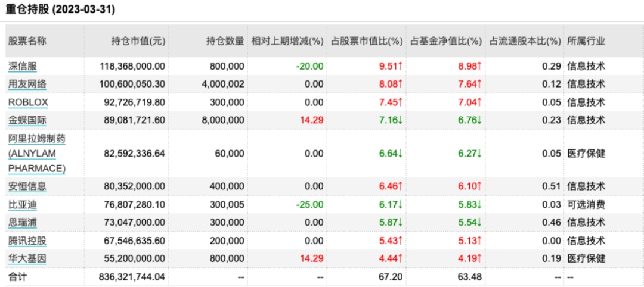The image size is (644, 287).
Task: Open the 华大基因 stock link
Action: (x=27, y=258)
